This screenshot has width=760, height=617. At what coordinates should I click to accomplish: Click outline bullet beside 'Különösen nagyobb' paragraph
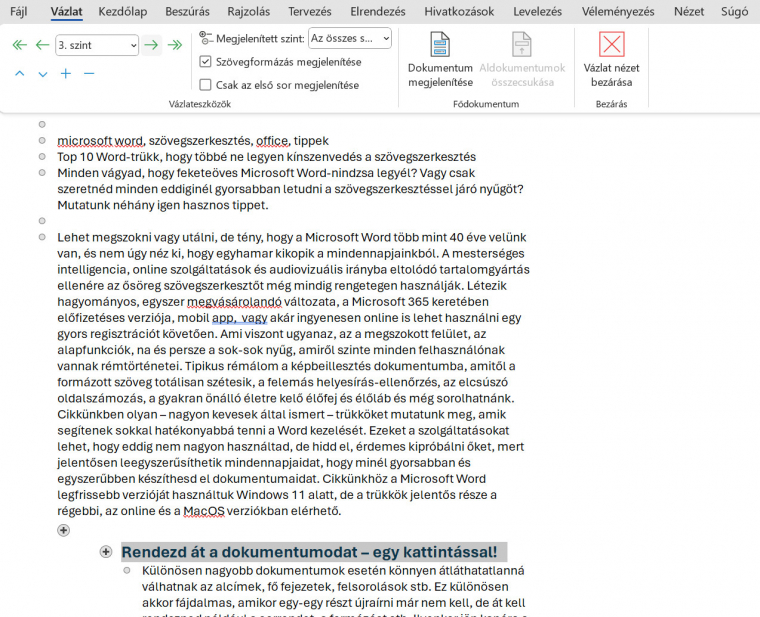point(127,570)
